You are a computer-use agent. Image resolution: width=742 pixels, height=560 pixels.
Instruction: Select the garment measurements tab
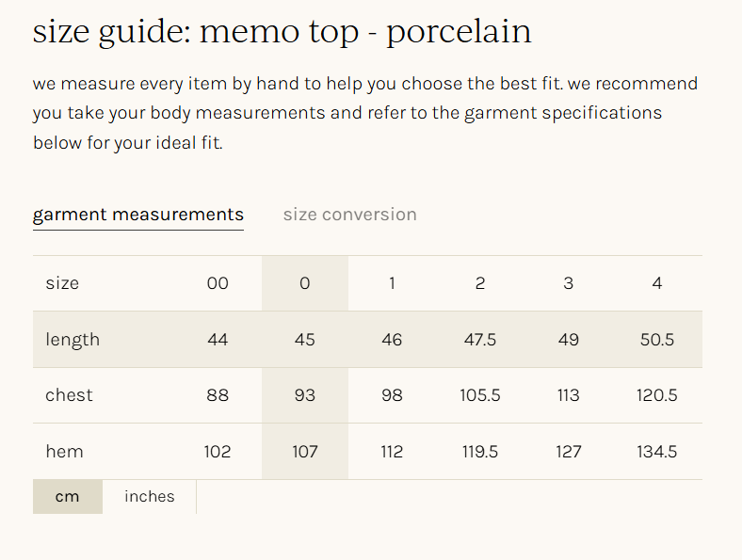[138, 215]
